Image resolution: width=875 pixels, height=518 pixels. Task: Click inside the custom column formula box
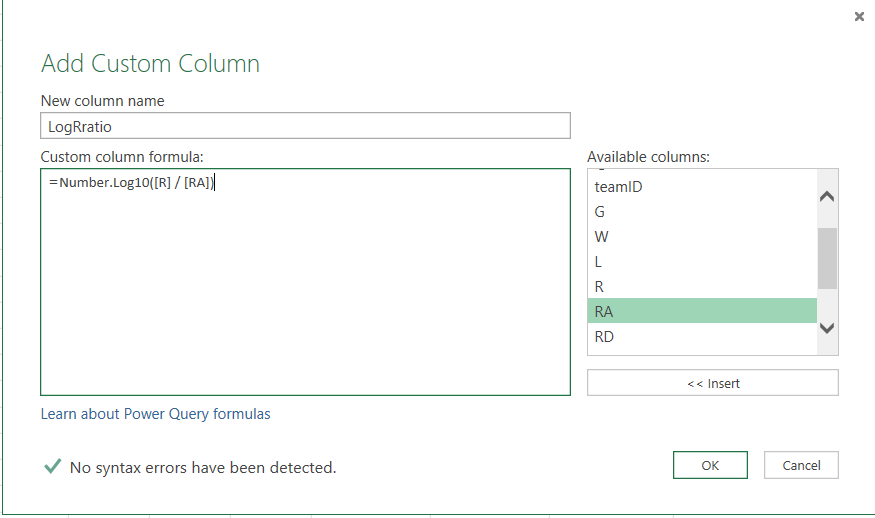305,290
